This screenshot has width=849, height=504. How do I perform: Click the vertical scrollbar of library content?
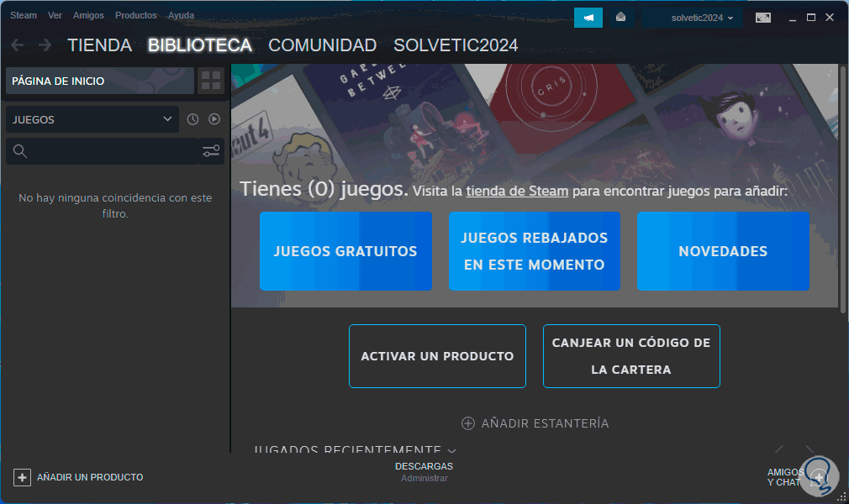click(x=842, y=188)
